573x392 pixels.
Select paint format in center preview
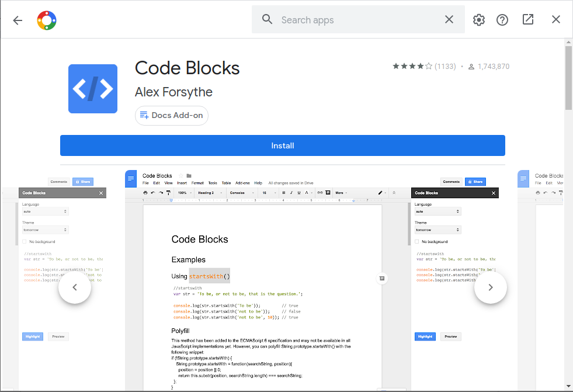click(x=168, y=193)
